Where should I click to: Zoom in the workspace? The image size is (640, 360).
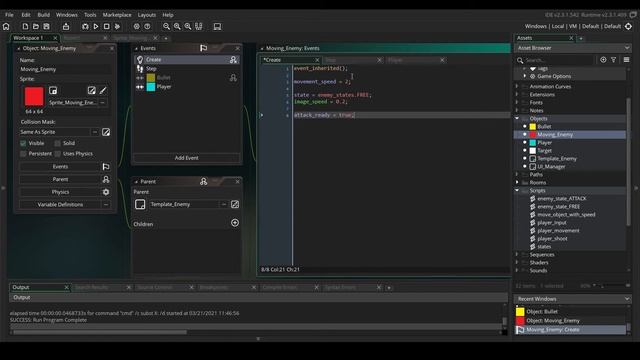click(x=177, y=27)
